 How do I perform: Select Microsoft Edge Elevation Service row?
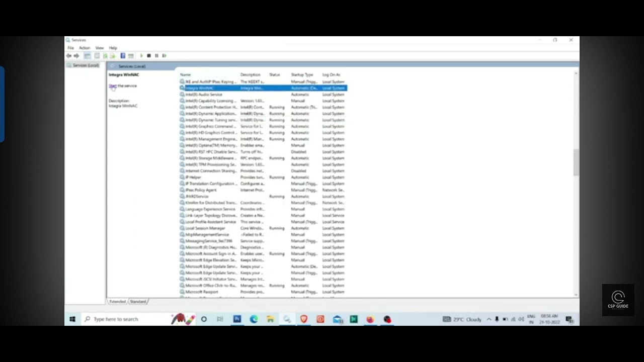(x=263, y=260)
